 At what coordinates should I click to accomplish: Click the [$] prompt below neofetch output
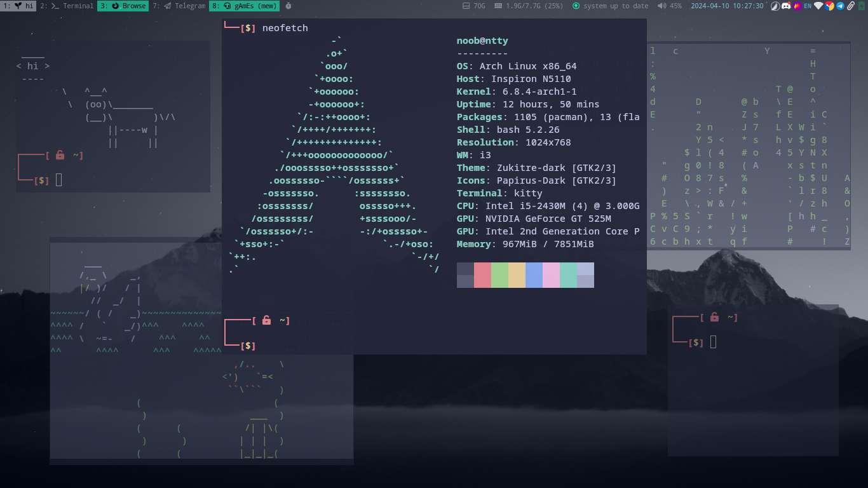pyautogui.click(x=248, y=346)
